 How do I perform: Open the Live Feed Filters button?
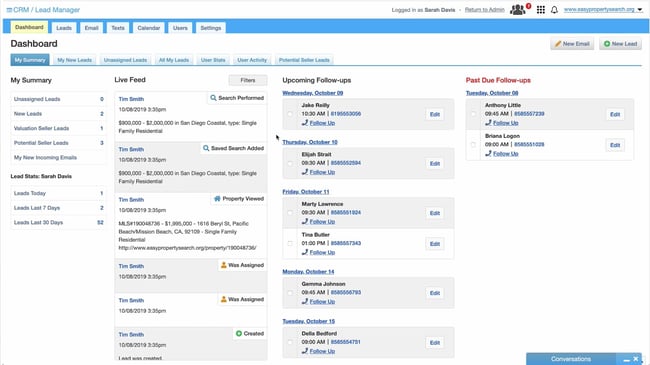247,80
